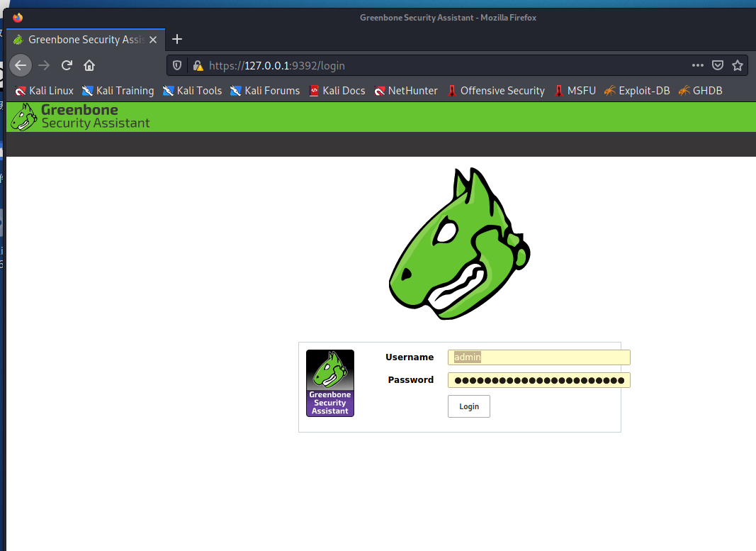Click the Greenbone Security Assistant badge in login box
Image resolution: width=756 pixels, height=551 pixels.
(330, 383)
